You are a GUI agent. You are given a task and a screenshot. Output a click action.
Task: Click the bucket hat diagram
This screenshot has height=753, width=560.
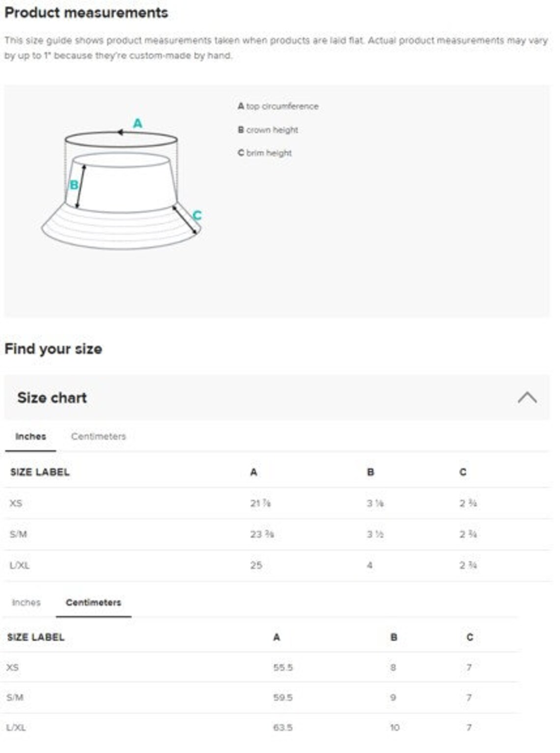coord(122,184)
